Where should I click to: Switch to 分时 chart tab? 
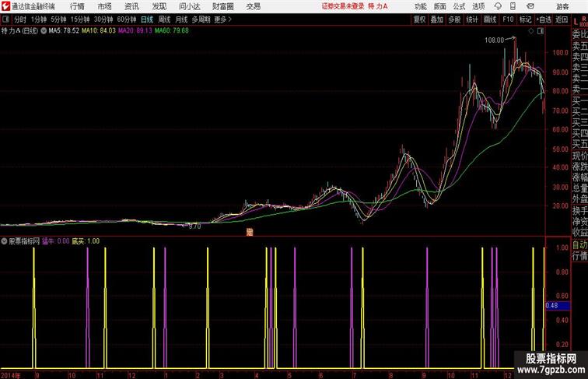click(20, 19)
